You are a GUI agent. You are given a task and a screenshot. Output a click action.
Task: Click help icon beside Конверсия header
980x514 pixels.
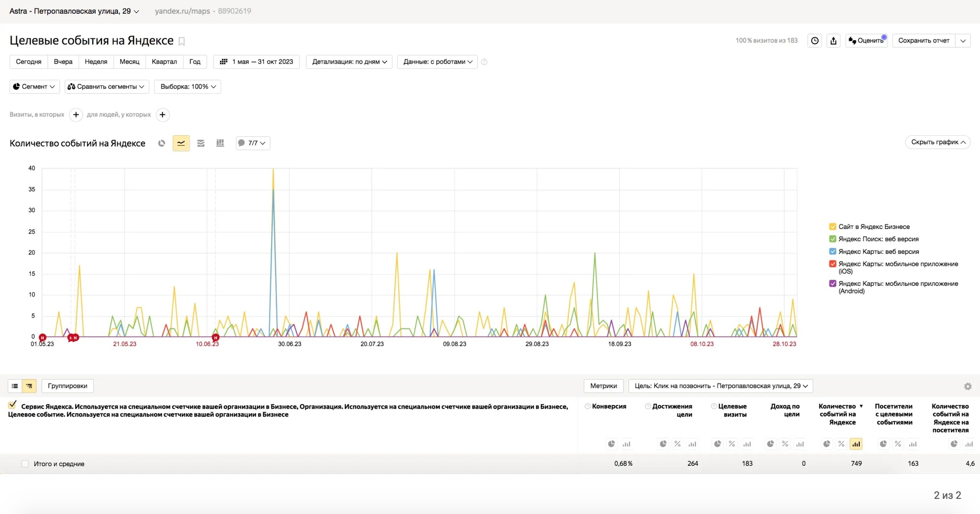[x=587, y=406]
